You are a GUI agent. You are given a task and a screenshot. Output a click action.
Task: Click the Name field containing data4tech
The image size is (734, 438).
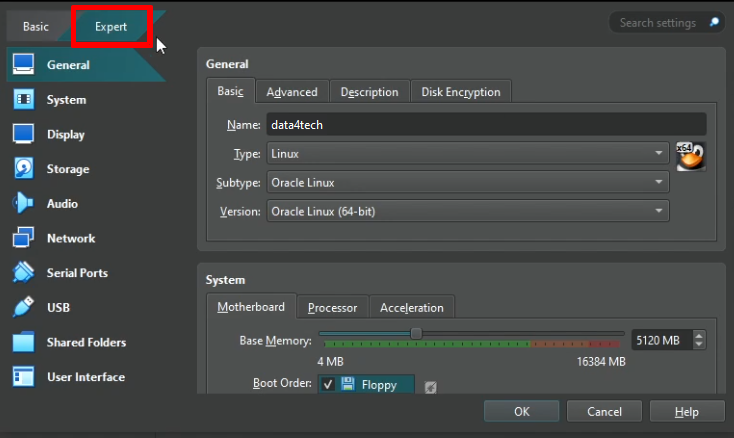pos(486,125)
